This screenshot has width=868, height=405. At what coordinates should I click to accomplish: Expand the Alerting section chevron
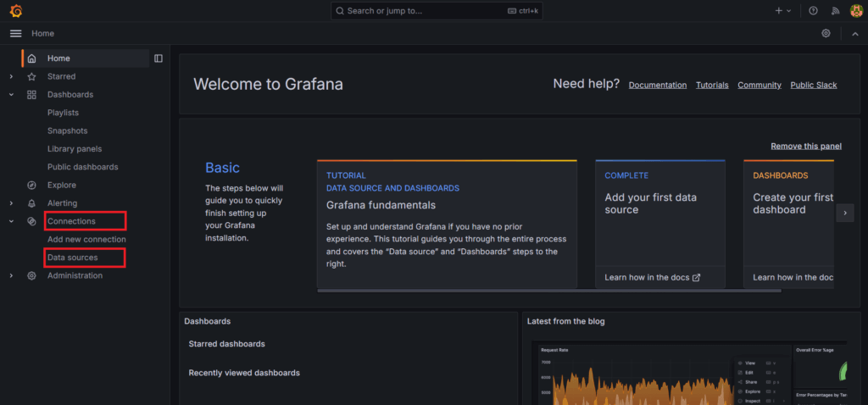tap(11, 203)
